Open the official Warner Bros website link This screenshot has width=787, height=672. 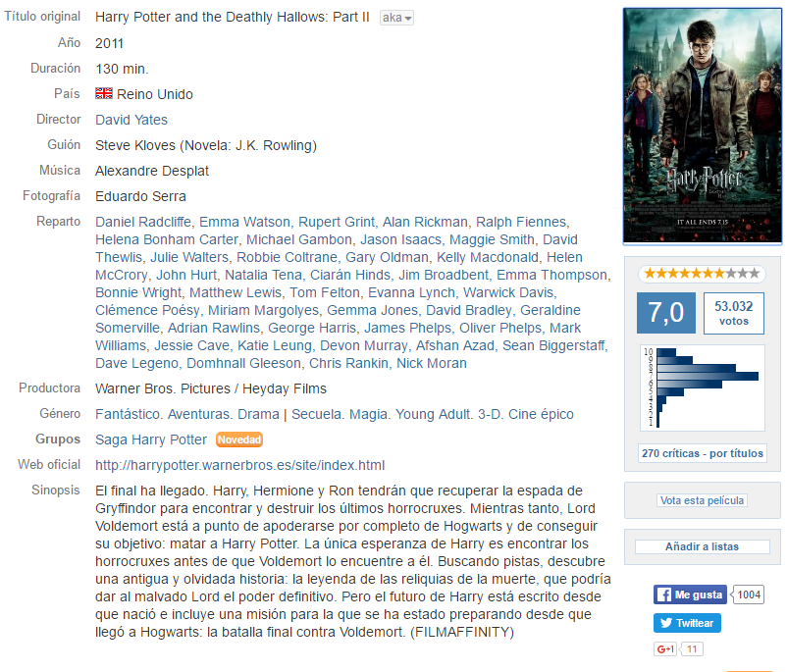pos(239,465)
